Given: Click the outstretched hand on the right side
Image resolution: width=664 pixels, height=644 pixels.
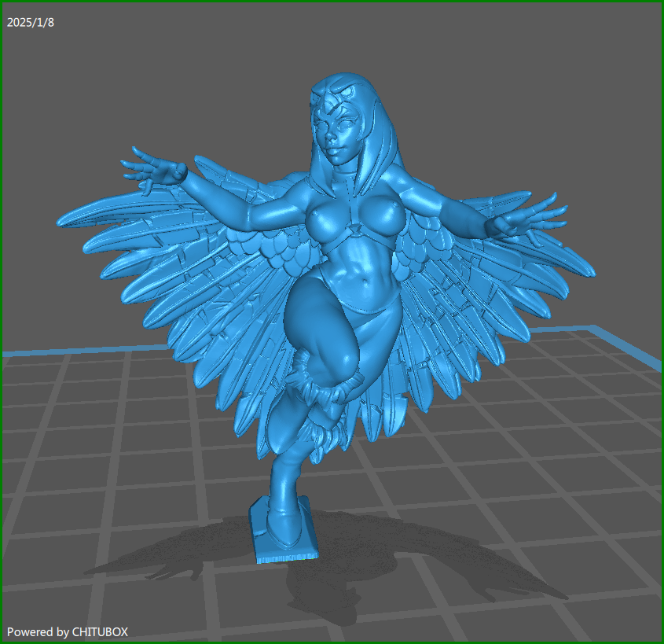Looking at the screenshot, I should (x=531, y=217).
